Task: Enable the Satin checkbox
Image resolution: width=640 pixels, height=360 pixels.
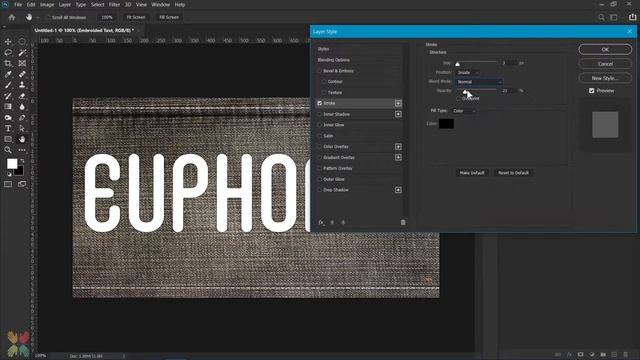Action: [x=320, y=136]
